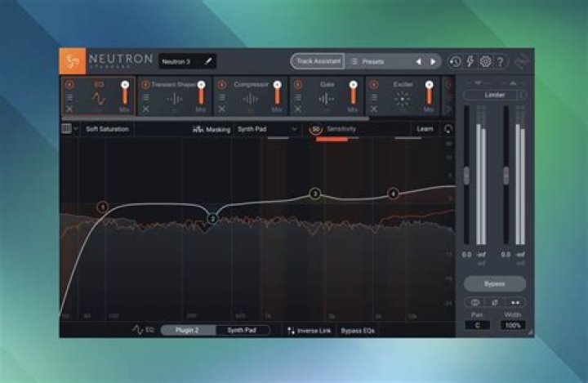The height and width of the screenshot is (383, 588).
Task: Click the module chain horizontal scrollbar
Action: click(214, 118)
